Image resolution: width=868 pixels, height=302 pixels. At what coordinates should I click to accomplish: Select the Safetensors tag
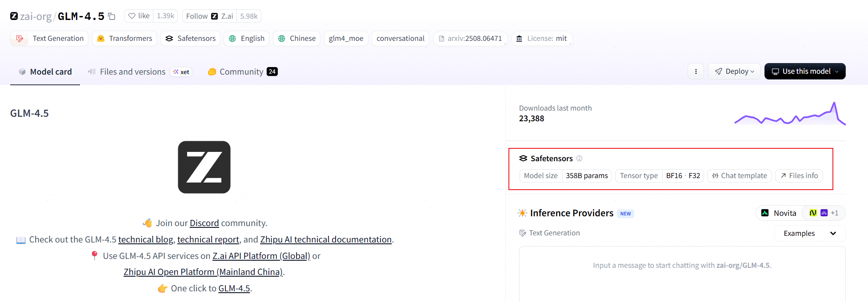(190, 38)
